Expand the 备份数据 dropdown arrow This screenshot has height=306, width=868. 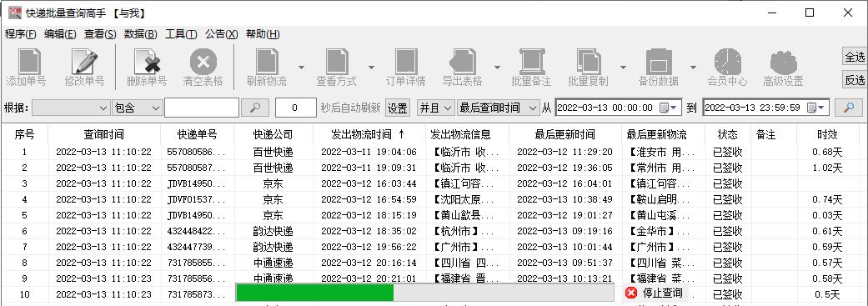tap(693, 67)
